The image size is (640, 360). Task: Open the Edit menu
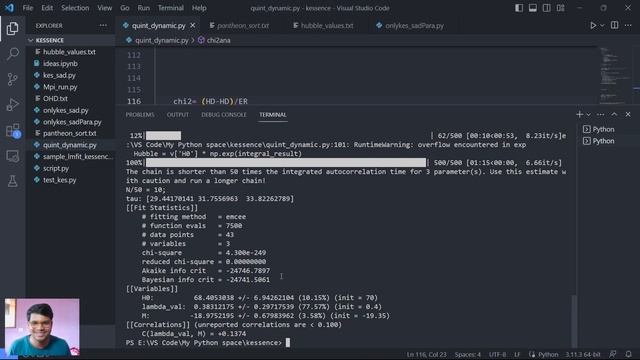tap(47, 8)
